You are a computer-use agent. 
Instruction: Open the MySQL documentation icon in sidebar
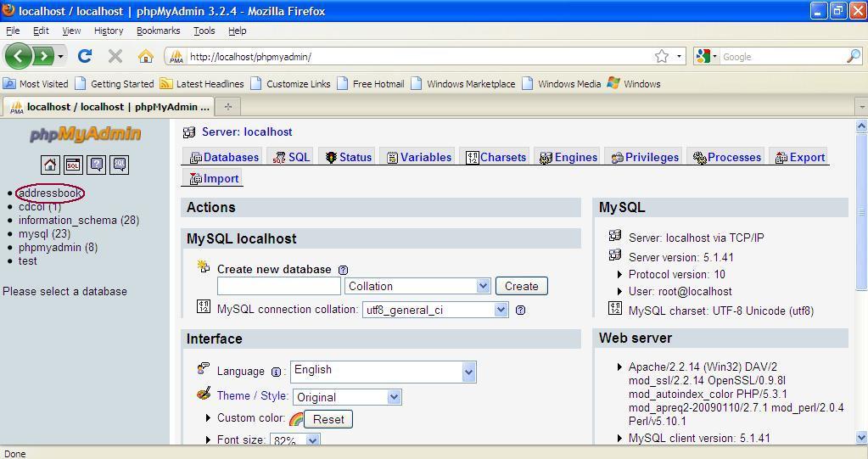[119, 165]
